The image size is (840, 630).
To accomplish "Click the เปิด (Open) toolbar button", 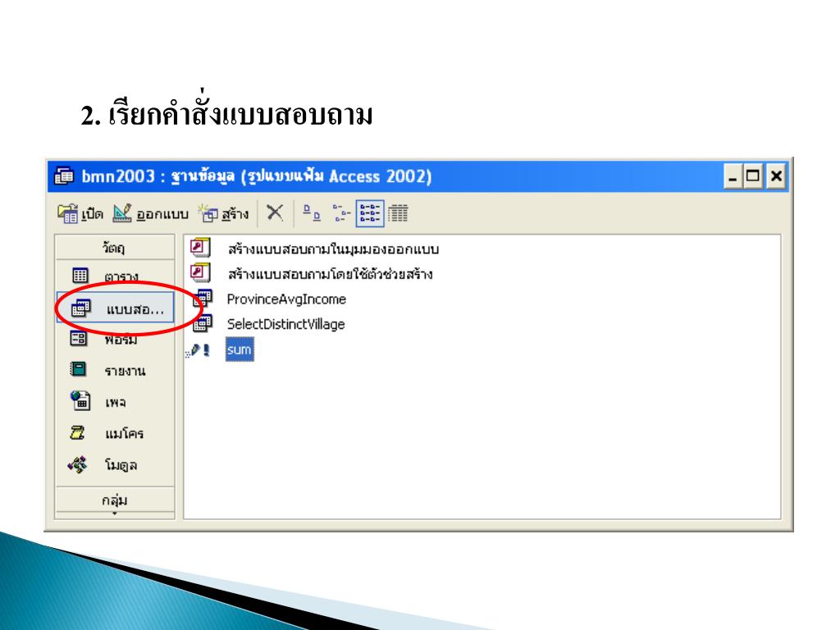I will 80,214.
